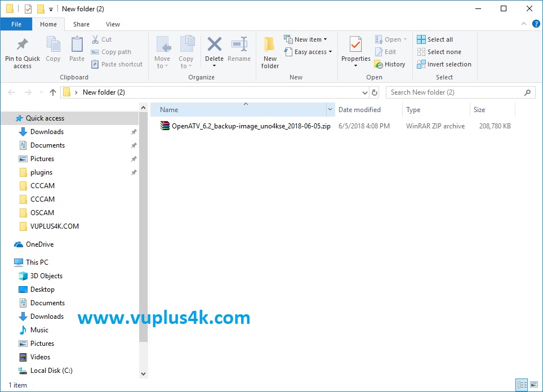Open the VUPLUS4K.COM folder
The width and height of the screenshot is (543, 392).
pos(55,226)
